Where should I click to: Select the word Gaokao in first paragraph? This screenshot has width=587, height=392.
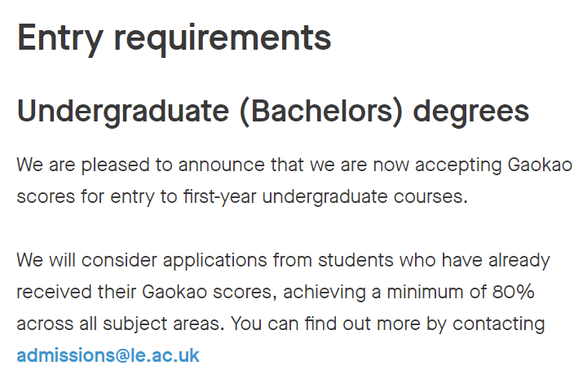pyautogui.click(x=540, y=165)
